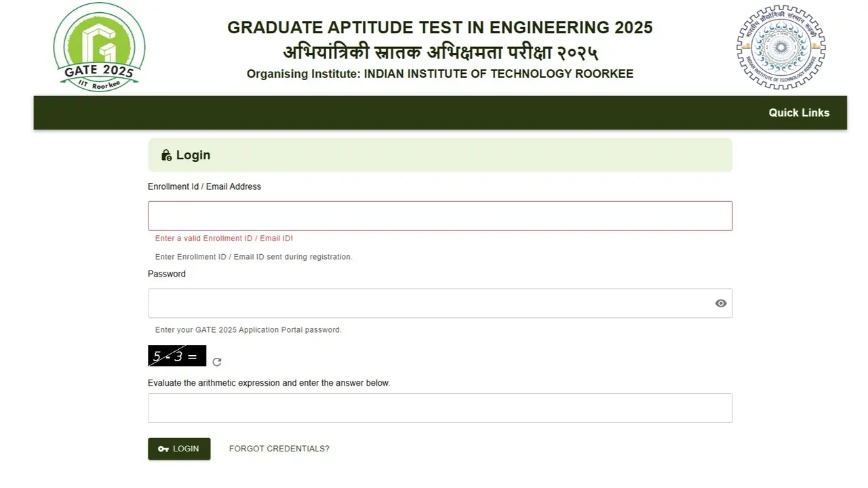Click the Graduate Aptitude Test in Engineering heading
Viewport: 868px width, 488px height.
click(x=440, y=28)
